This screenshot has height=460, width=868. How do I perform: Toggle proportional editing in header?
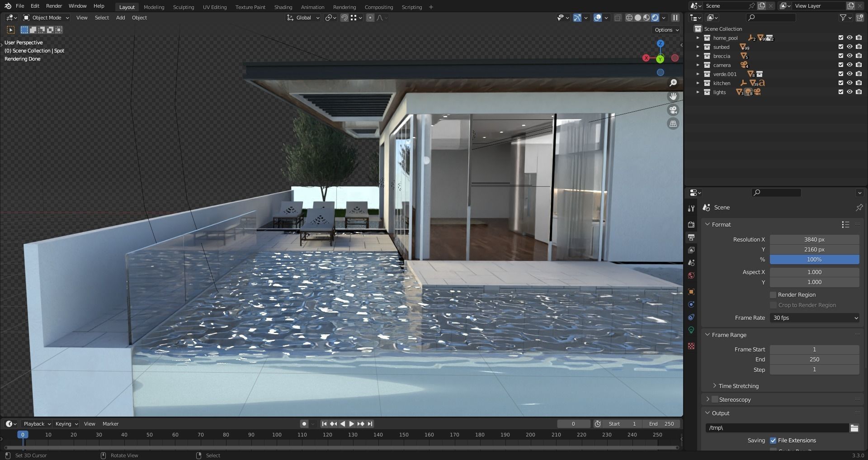pyautogui.click(x=370, y=18)
